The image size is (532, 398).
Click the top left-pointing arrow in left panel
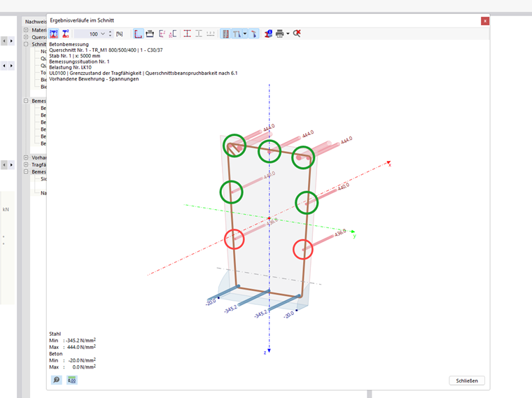[4, 41]
